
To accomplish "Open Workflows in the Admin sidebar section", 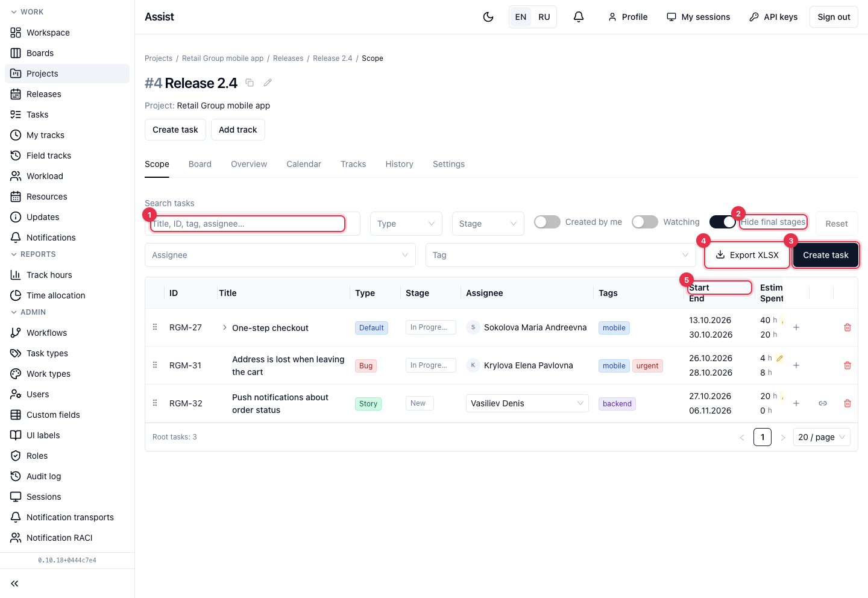I will tap(68, 333).
